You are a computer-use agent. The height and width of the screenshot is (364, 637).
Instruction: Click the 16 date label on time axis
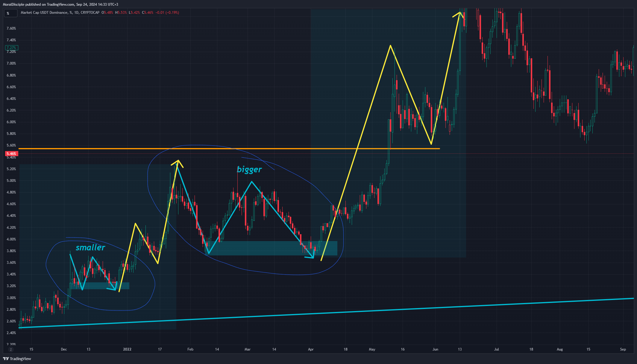(x=403, y=349)
